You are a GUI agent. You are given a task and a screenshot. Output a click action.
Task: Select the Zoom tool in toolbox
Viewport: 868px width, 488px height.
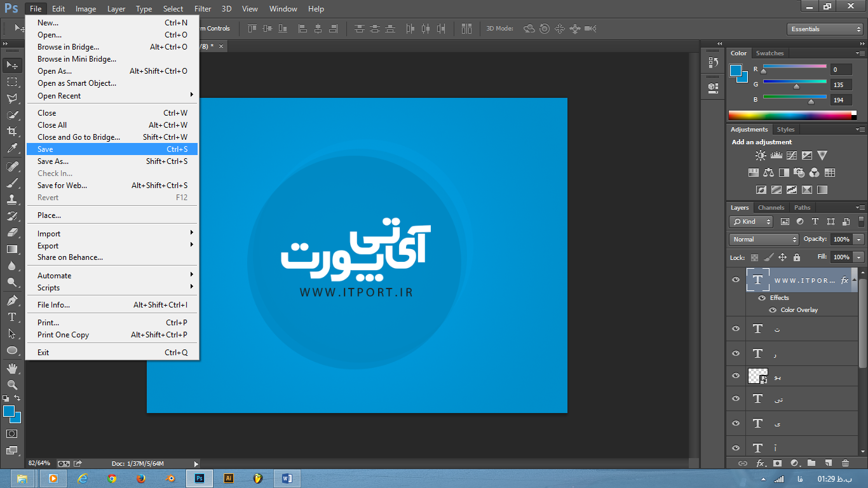pos(12,385)
